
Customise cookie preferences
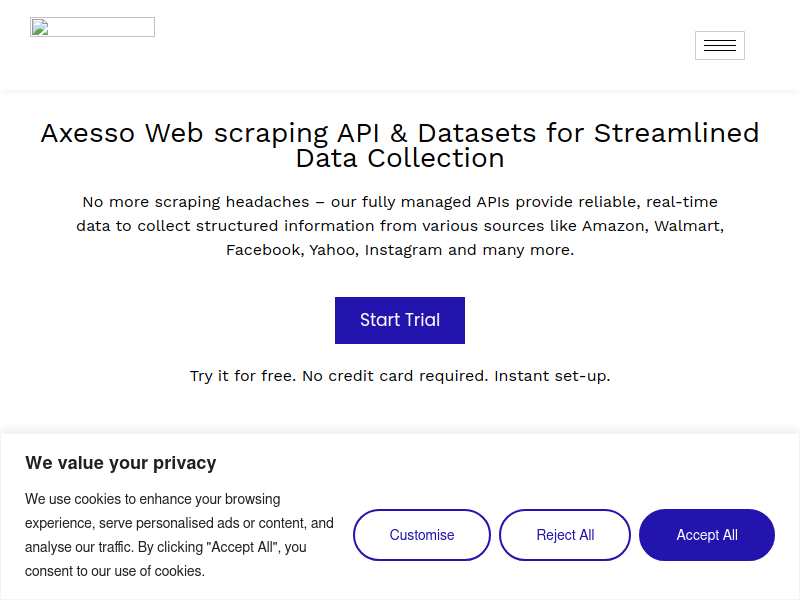coord(421,535)
